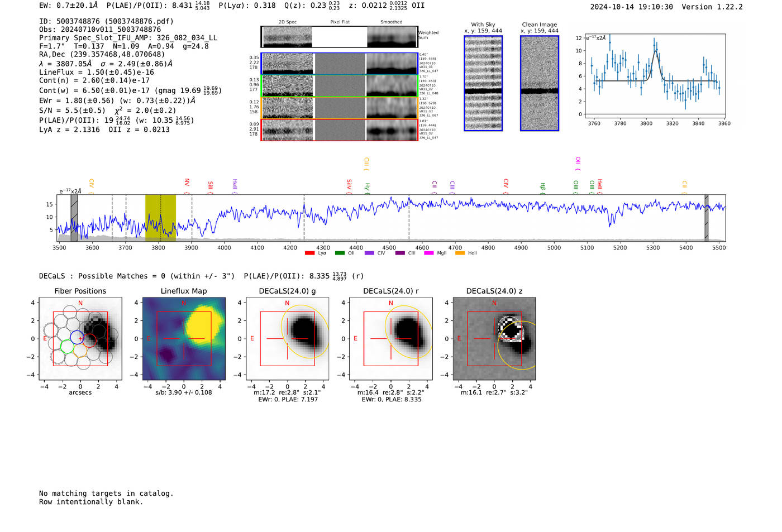This screenshot has height=532, width=782.
Task: Click the Cont(n) = 2.60(±0.14)e-17 line
Action: [x=94, y=80]
